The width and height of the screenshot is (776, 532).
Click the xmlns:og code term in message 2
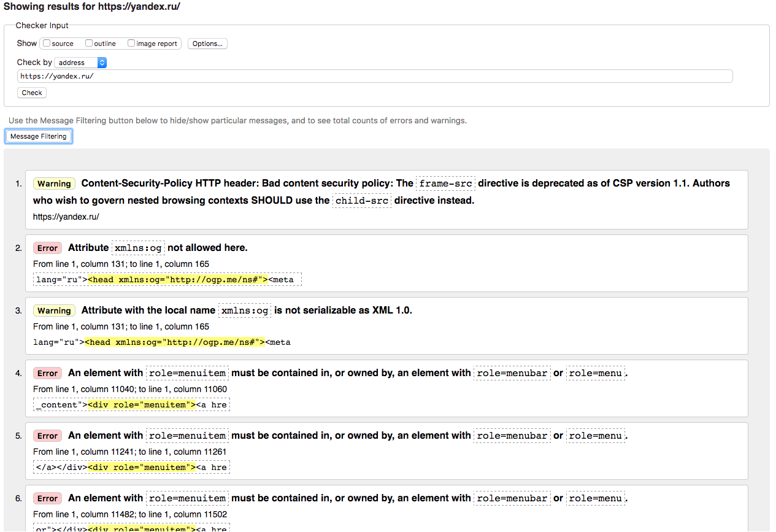[138, 248]
